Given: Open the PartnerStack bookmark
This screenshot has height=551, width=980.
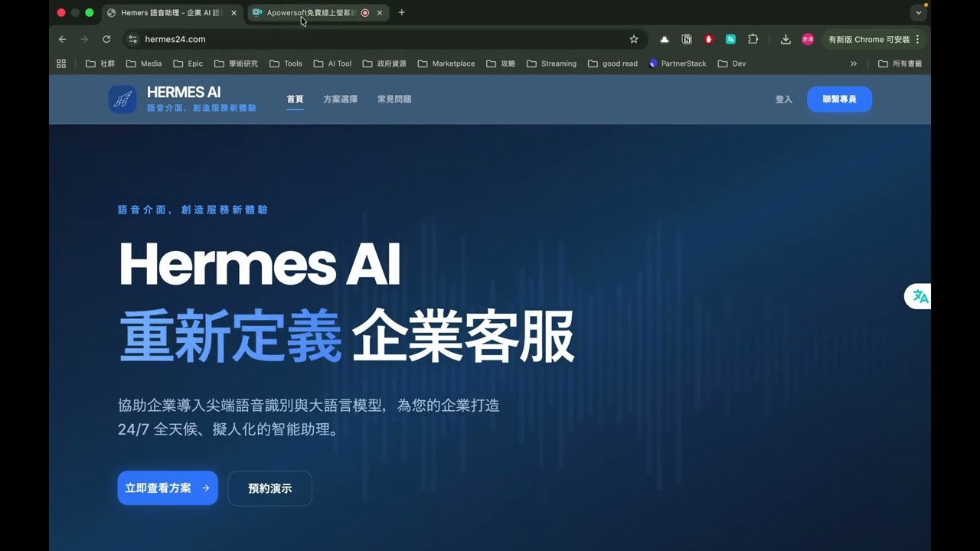Looking at the screenshot, I should coord(678,64).
